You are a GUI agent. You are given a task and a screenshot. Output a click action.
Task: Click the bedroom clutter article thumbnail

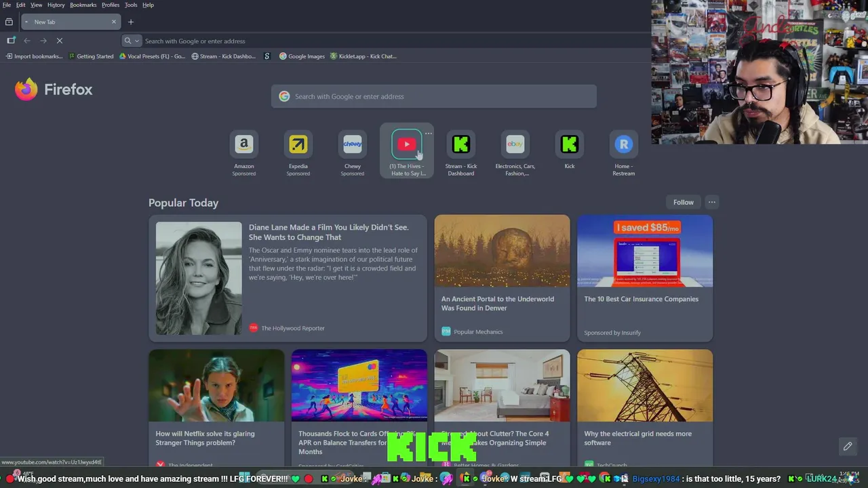[x=502, y=385]
